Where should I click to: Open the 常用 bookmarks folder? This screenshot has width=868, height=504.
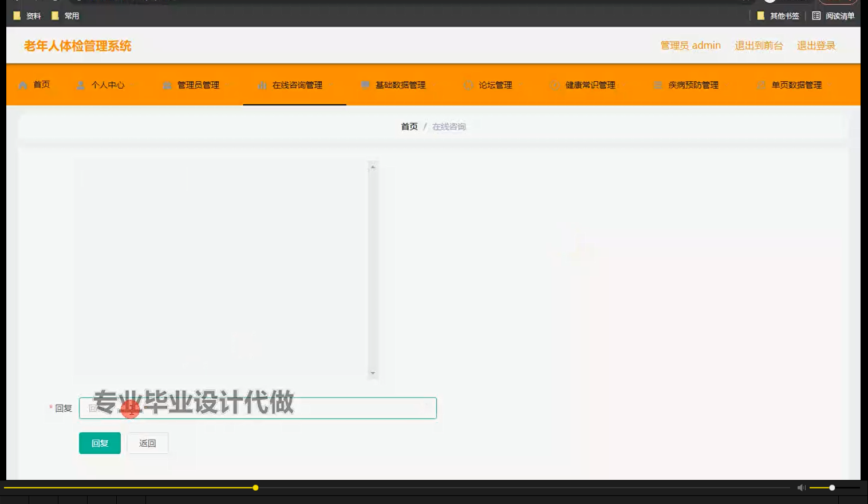coord(63,15)
